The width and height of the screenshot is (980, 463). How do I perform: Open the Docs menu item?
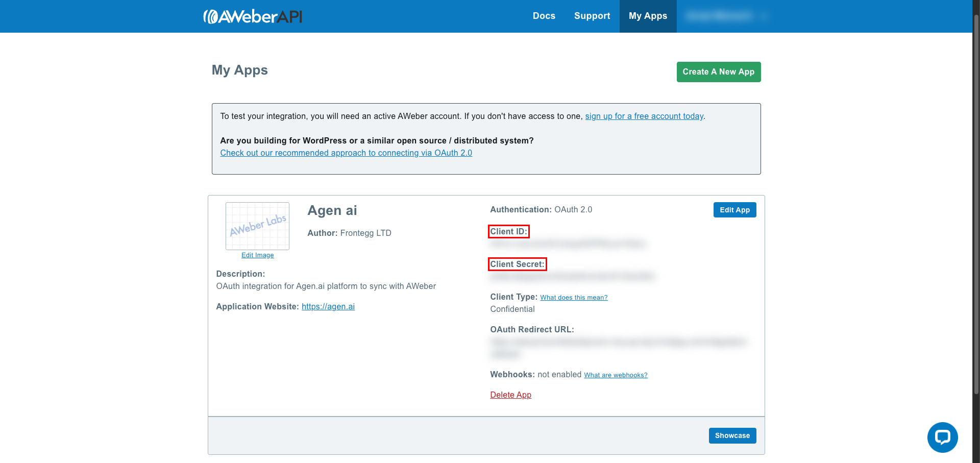pyautogui.click(x=544, y=16)
